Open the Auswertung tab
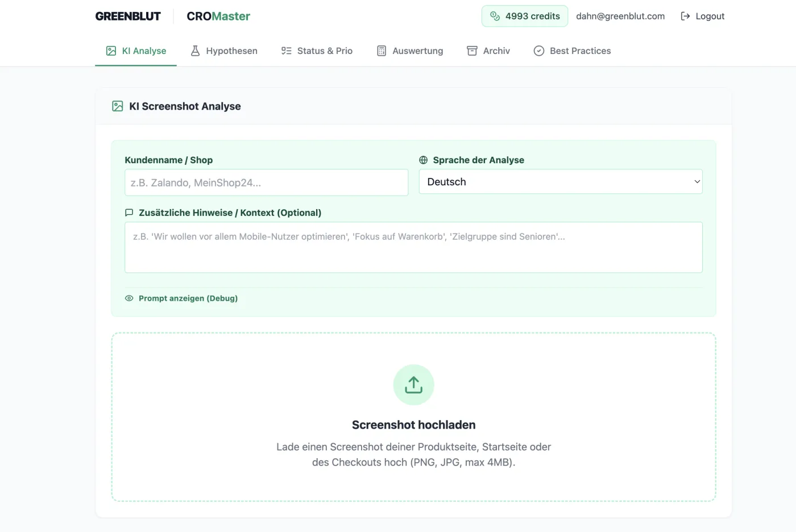 [x=410, y=51]
